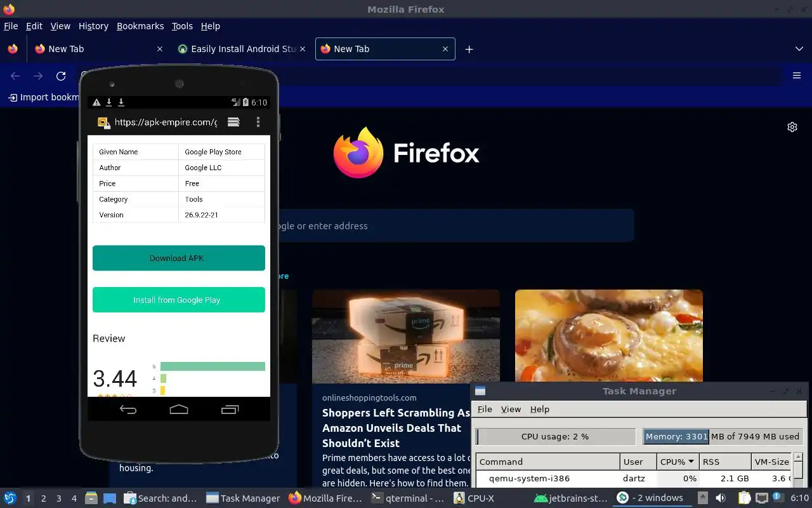Open the Task Manager window menu icon
Image resolution: width=812 pixels, height=508 pixels.
[480, 391]
